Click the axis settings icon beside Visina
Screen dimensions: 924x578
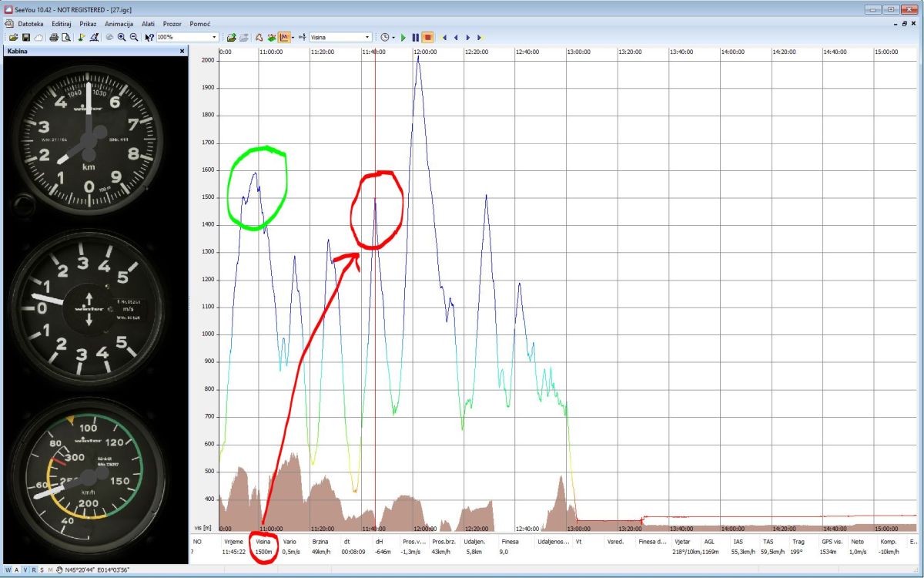pos(302,37)
